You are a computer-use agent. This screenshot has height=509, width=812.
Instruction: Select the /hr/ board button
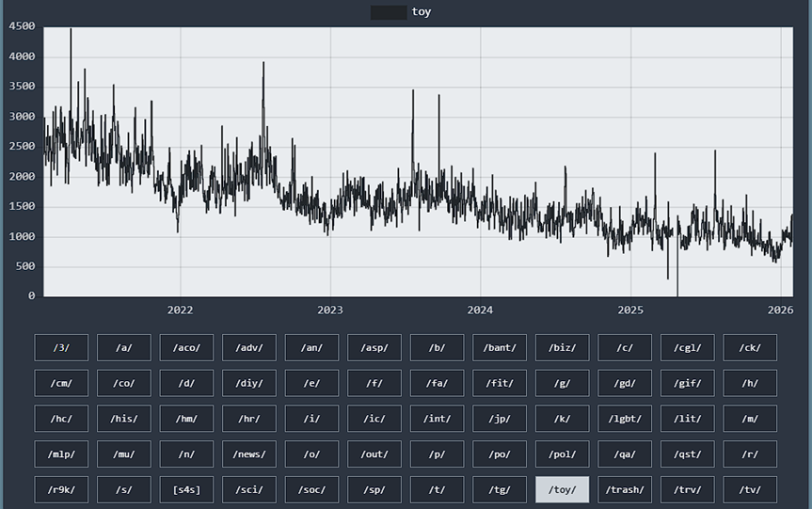[x=249, y=419]
